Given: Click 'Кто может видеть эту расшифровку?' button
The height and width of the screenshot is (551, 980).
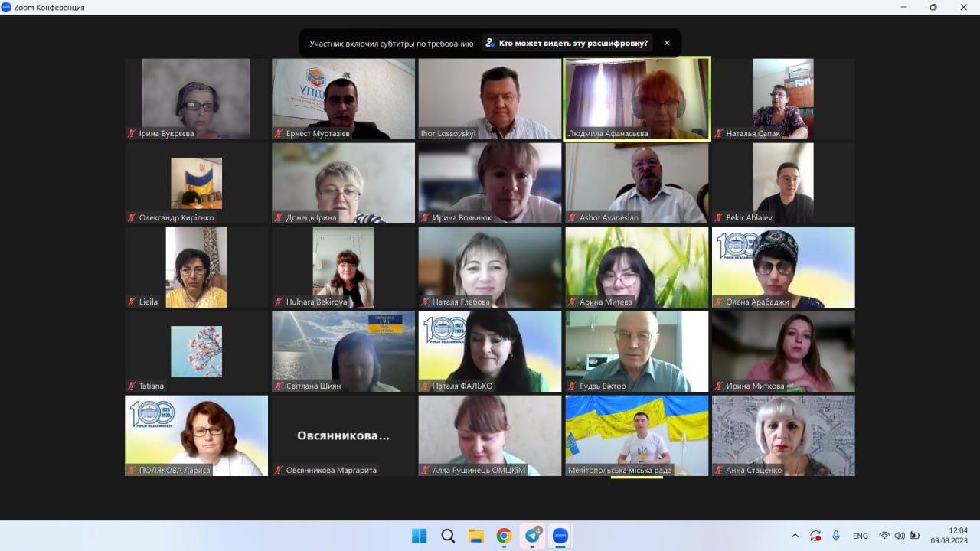Looking at the screenshot, I should click(x=567, y=44).
